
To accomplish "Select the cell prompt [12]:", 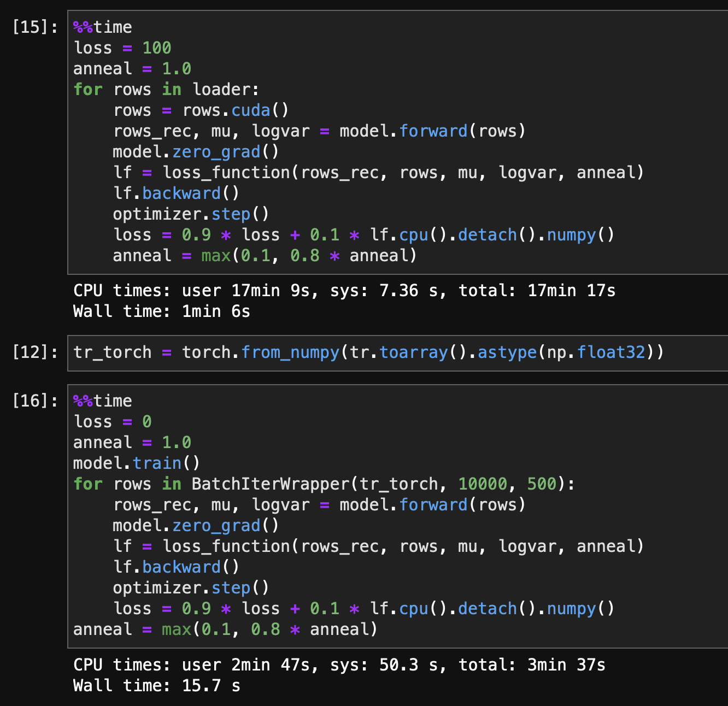I will coord(35,352).
